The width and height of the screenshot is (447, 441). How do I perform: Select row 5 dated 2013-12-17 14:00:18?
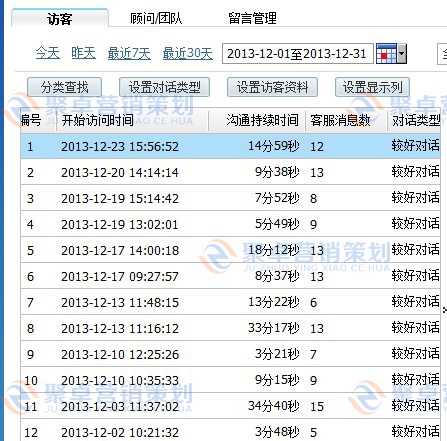[x=230, y=250]
